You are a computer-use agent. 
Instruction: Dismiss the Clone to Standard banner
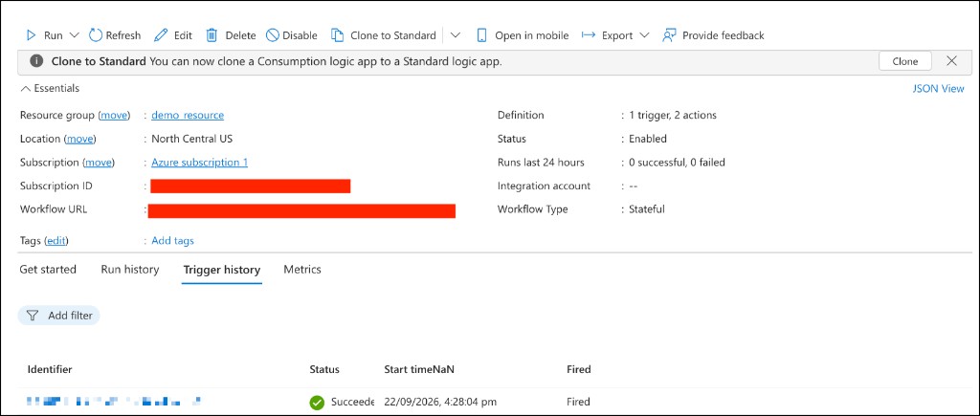pos(952,60)
